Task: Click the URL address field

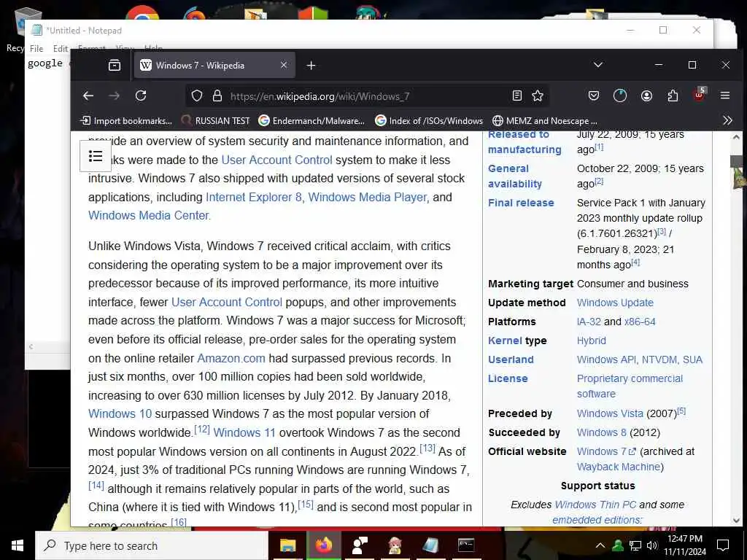Action: (x=367, y=96)
